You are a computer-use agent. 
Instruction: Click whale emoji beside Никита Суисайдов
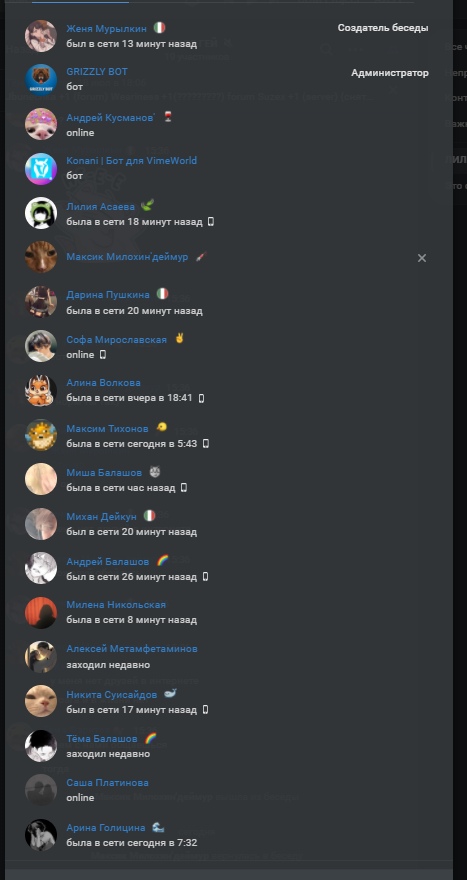(x=171, y=694)
